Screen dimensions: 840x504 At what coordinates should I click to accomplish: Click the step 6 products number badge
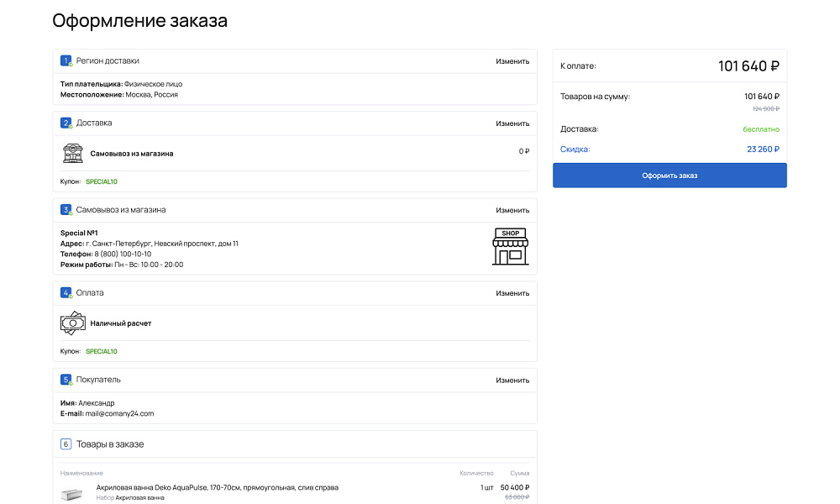tap(66, 444)
